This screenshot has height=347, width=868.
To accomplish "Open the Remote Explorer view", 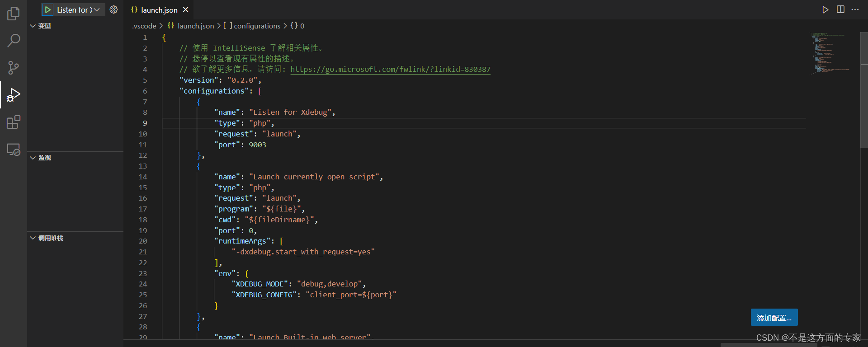I will tap(14, 149).
